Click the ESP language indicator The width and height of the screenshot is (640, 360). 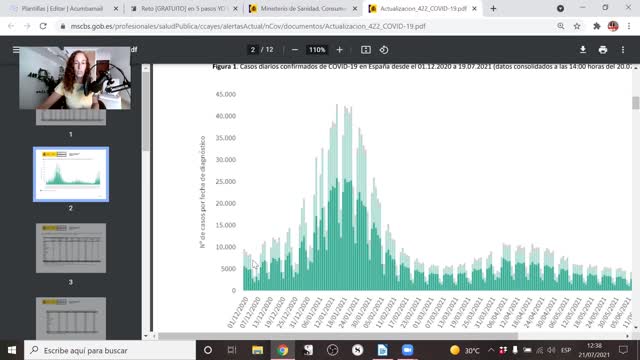[x=566, y=350]
